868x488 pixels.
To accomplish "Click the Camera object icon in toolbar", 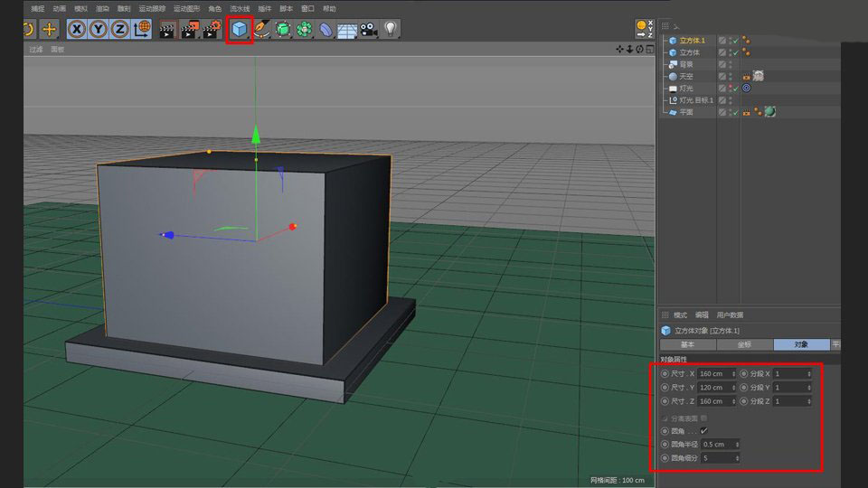I will [x=368, y=30].
